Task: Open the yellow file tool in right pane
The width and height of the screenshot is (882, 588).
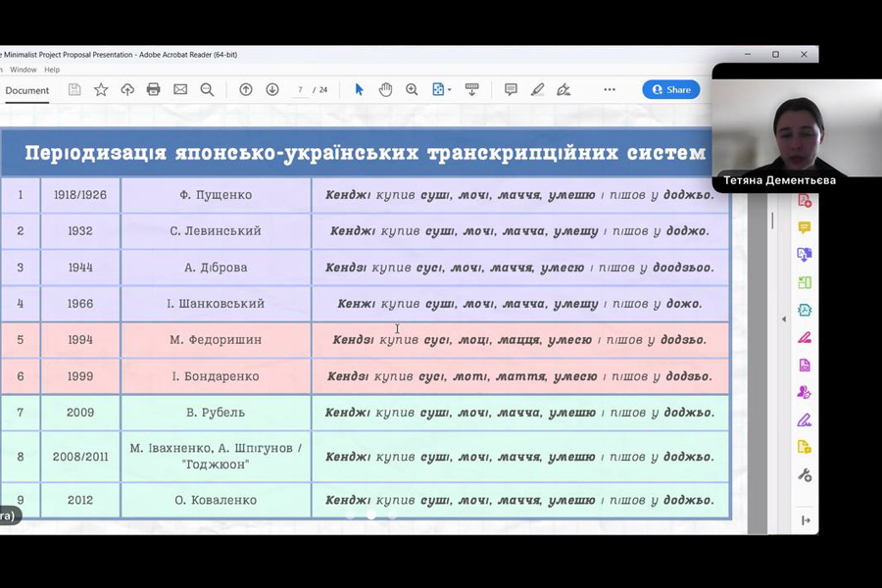Action: point(805,447)
